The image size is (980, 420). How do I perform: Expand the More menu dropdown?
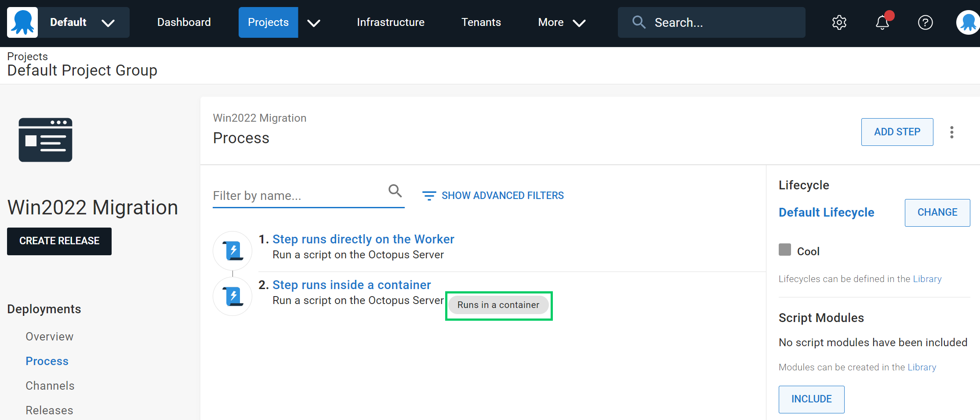coord(562,22)
